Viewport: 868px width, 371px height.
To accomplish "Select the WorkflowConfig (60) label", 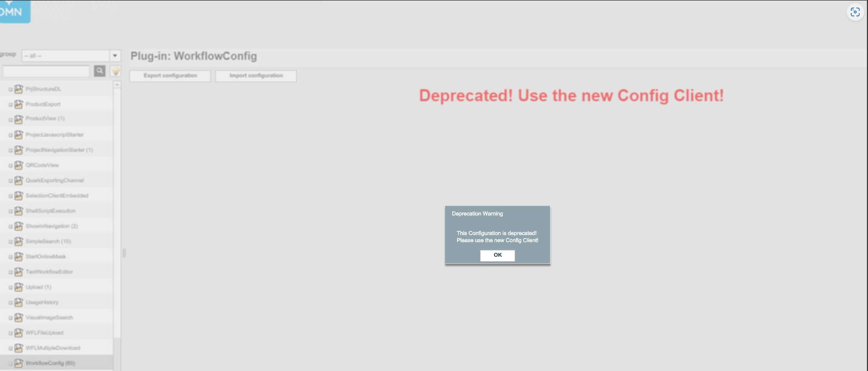I will point(51,363).
